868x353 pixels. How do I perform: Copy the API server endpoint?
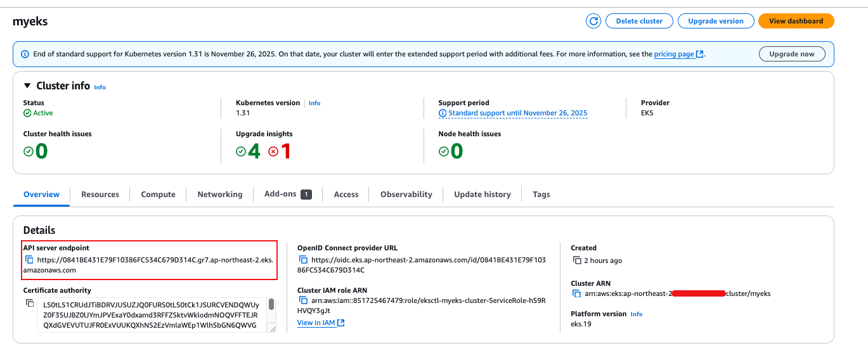[29, 260]
